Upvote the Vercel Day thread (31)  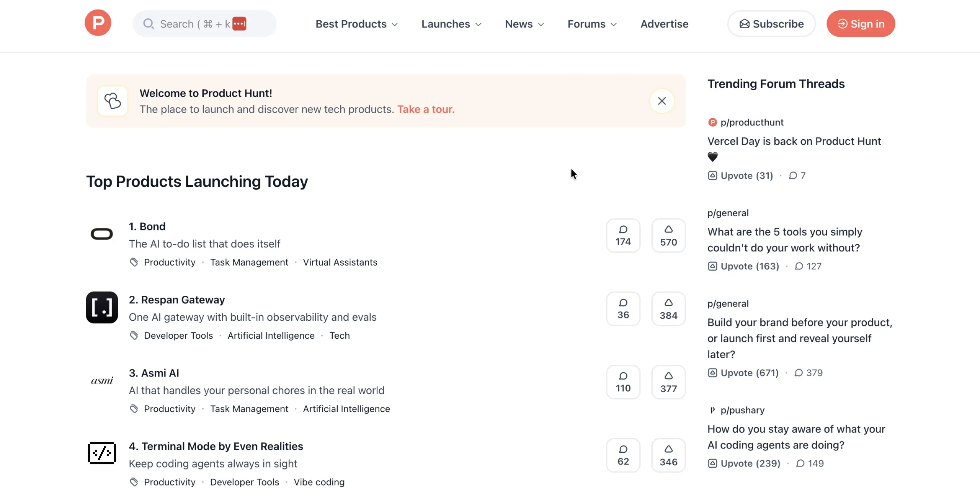[740, 176]
